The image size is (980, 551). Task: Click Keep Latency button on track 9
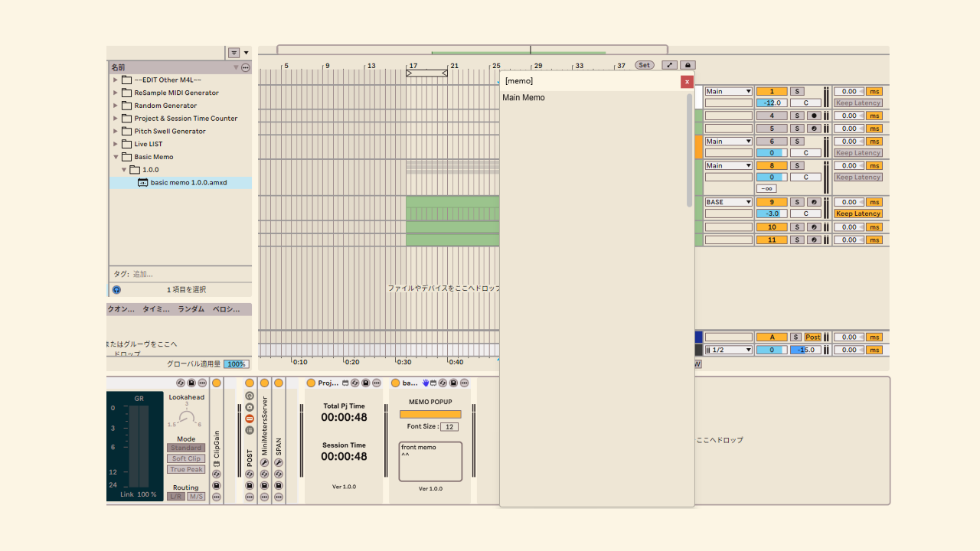click(858, 214)
